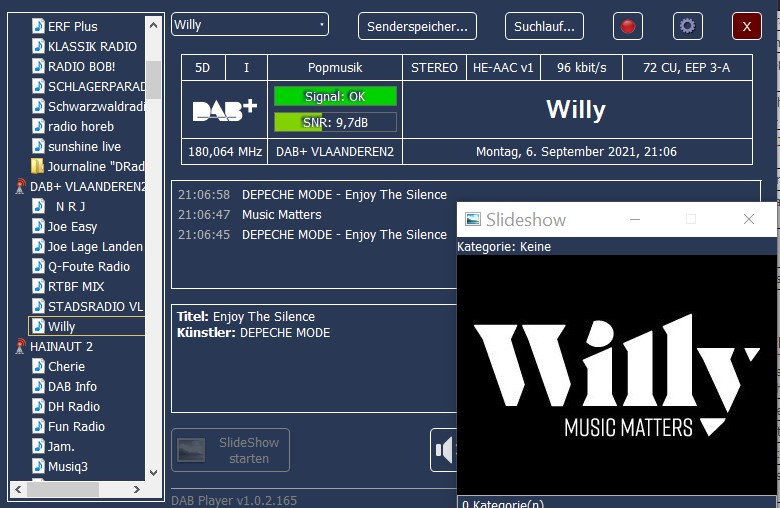
Task: Select Willy in the station list
Action: coord(87,326)
